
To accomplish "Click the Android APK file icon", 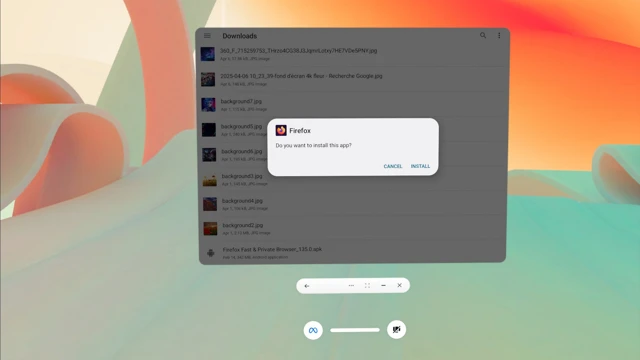I will click(211, 253).
